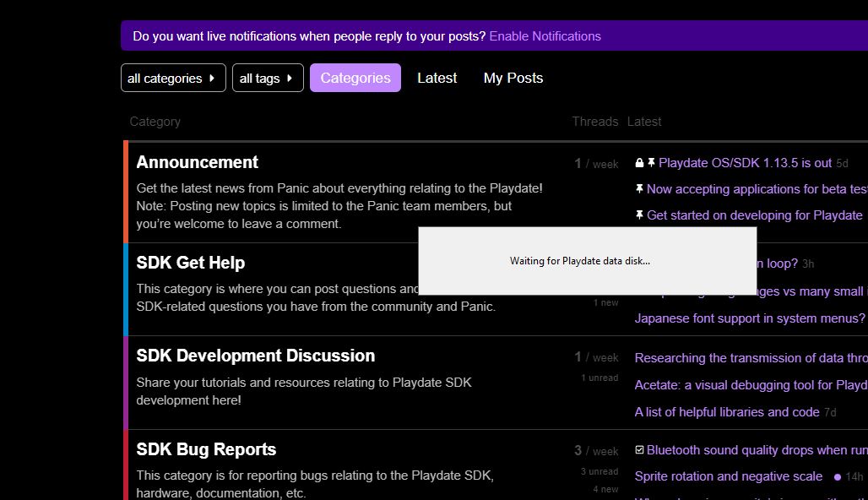Click 1 new under SDK Get Help
The height and width of the screenshot is (500, 868).
click(x=605, y=302)
